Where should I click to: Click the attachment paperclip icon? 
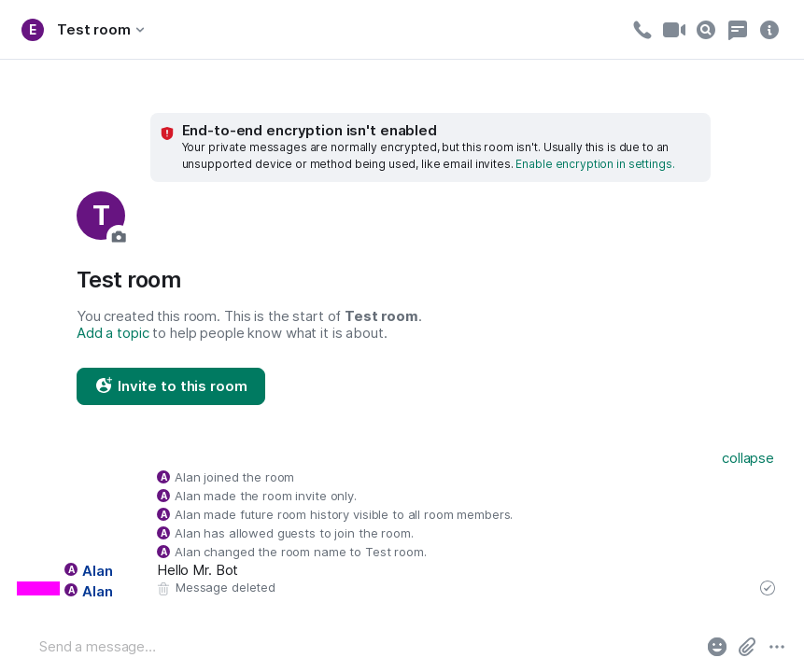(747, 647)
